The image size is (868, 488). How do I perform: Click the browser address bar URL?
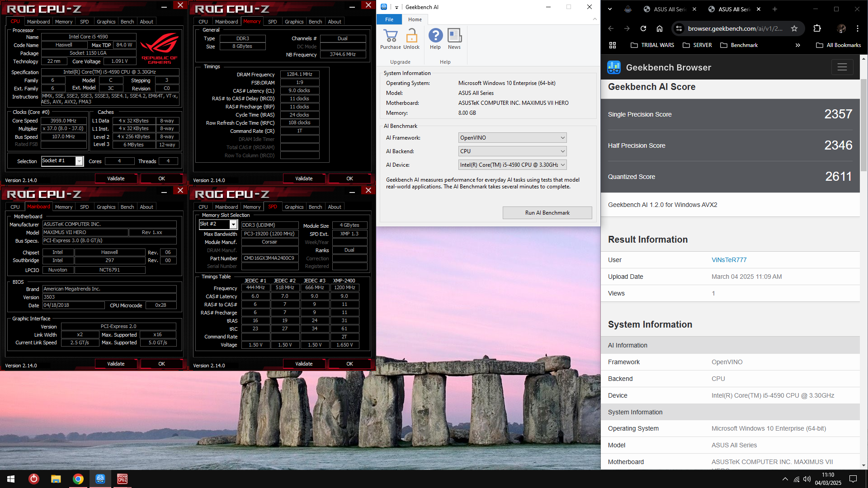735,28
